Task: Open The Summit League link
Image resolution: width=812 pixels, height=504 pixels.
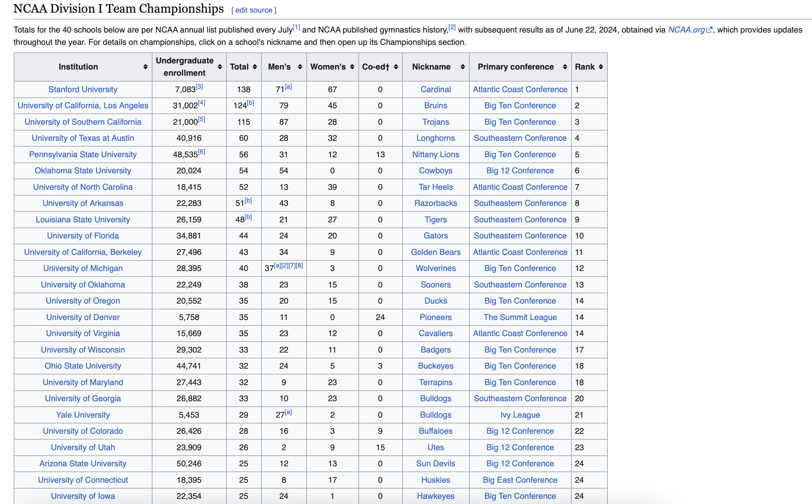Action: pyautogui.click(x=520, y=317)
